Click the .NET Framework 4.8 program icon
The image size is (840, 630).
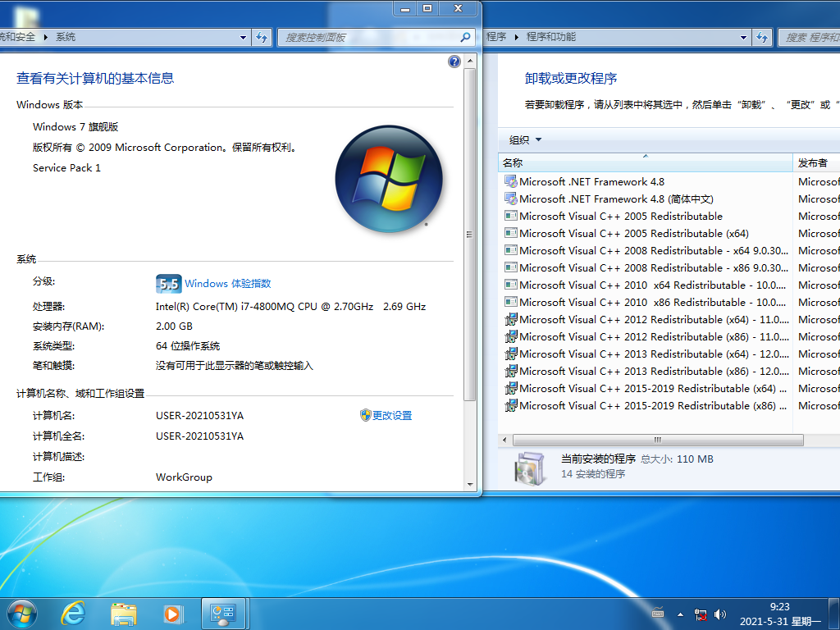click(511, 181)
